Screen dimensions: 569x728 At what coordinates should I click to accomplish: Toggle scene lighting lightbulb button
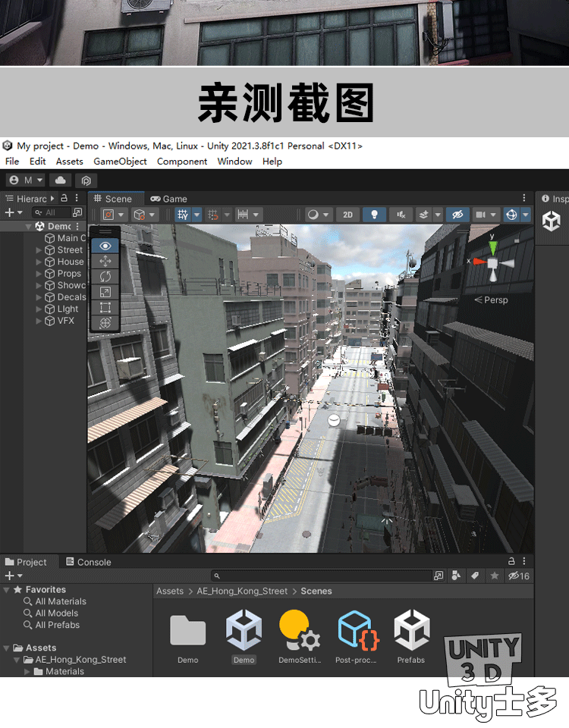[x=374, y=215]
